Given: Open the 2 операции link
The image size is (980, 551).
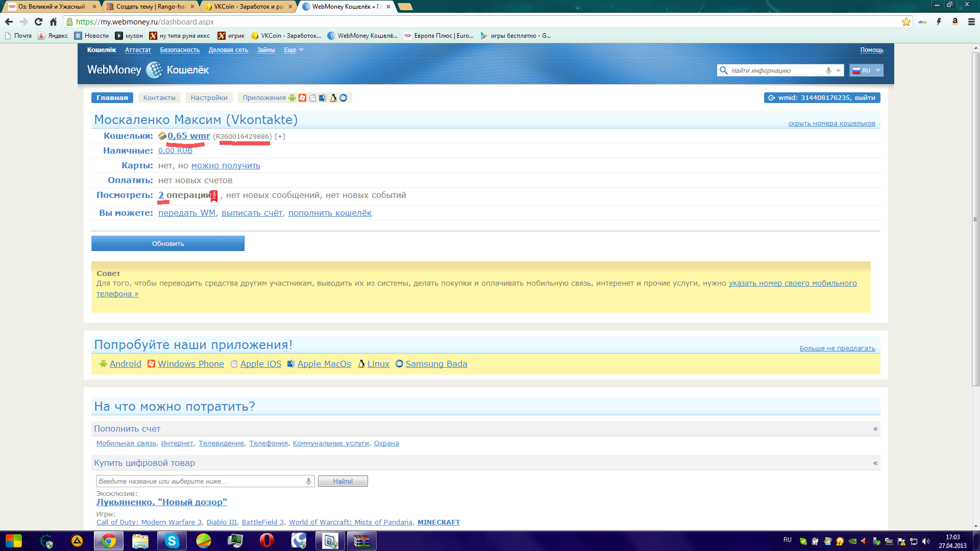Looking at the screenshot, I should tap(185, 195).
